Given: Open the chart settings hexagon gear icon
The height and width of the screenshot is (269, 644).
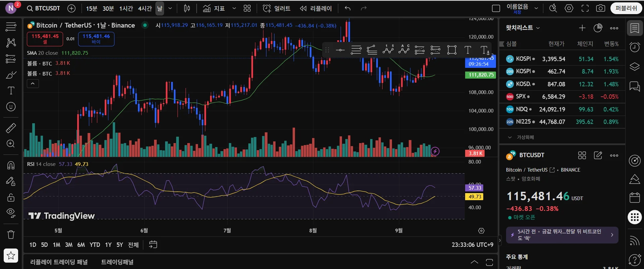Looking at the screenshot, I should (x=569, y=8).
